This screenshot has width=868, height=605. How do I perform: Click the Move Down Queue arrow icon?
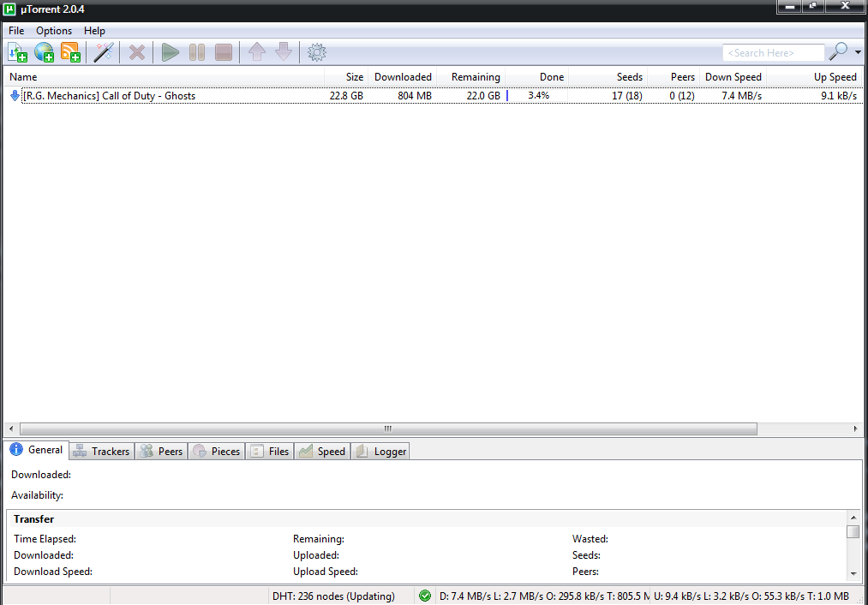(284, 52)
